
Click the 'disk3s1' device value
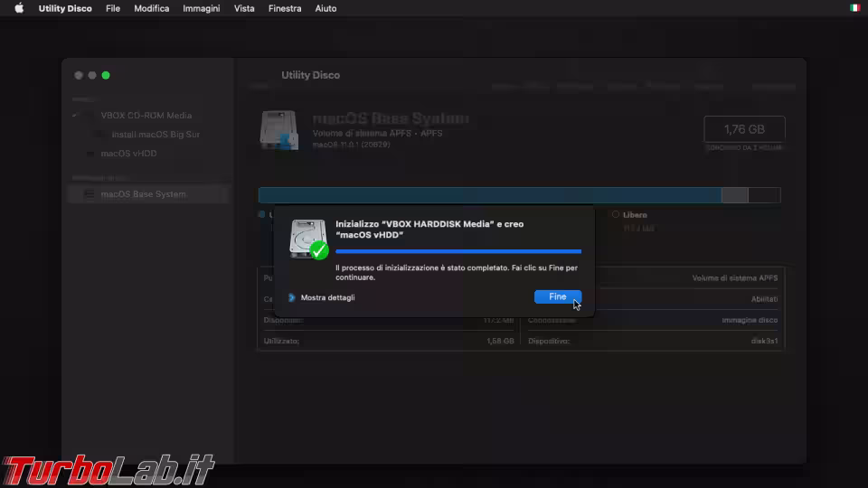[x=764, y=341]
